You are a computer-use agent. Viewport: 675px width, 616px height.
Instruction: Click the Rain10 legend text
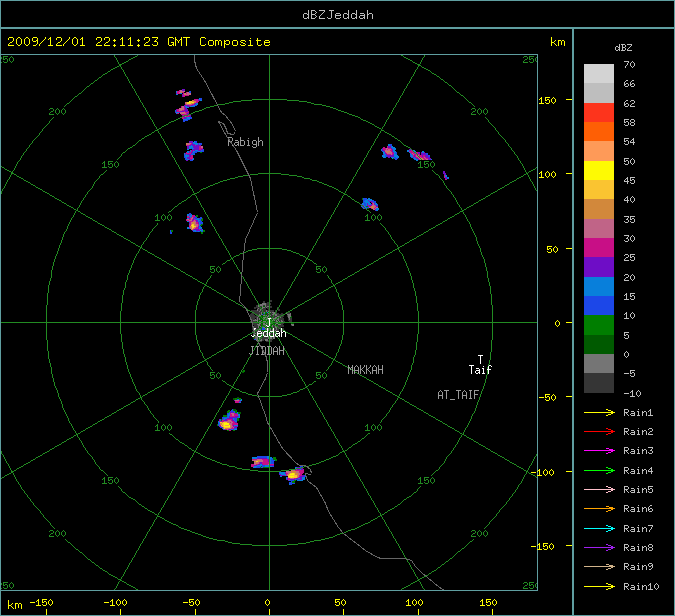(641, 586)
